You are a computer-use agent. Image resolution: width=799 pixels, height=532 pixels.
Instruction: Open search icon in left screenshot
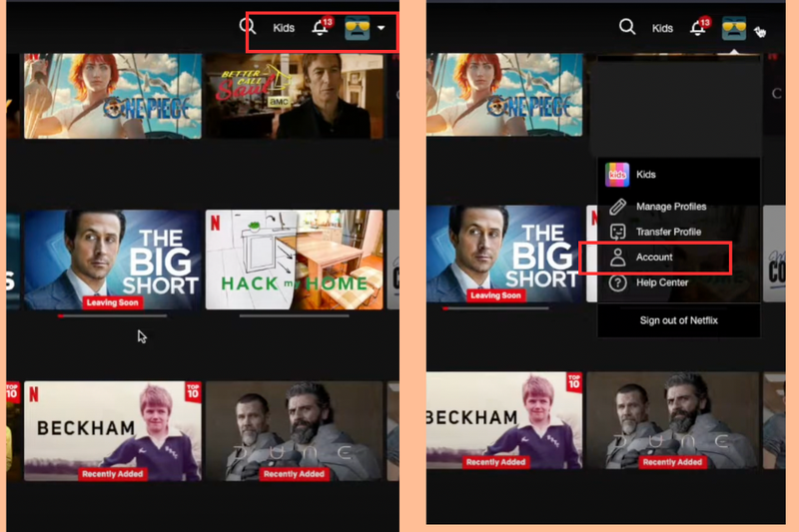(x=247, y=26)
